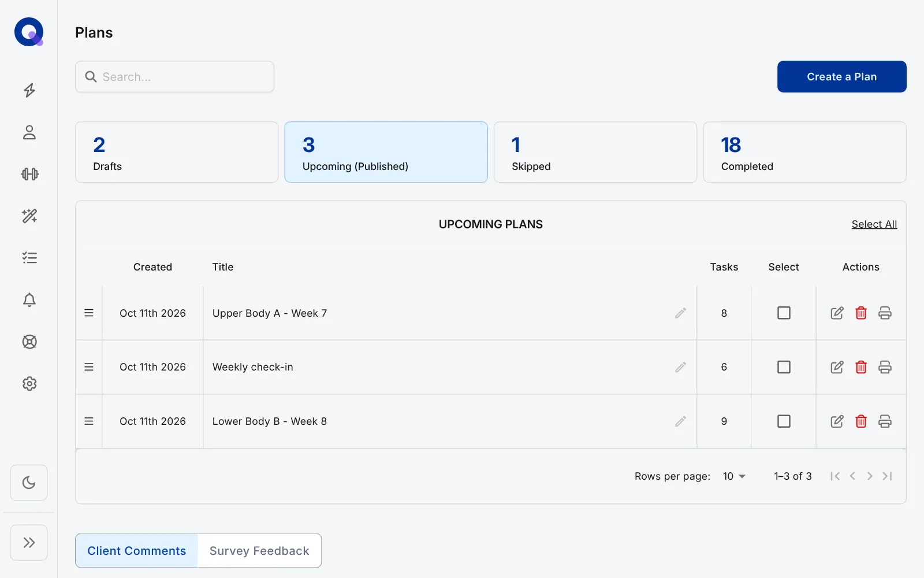Screen dimensions: 924x578
Task: Print the Upper Body A - Week 7 plan
Action: point(885,313)
